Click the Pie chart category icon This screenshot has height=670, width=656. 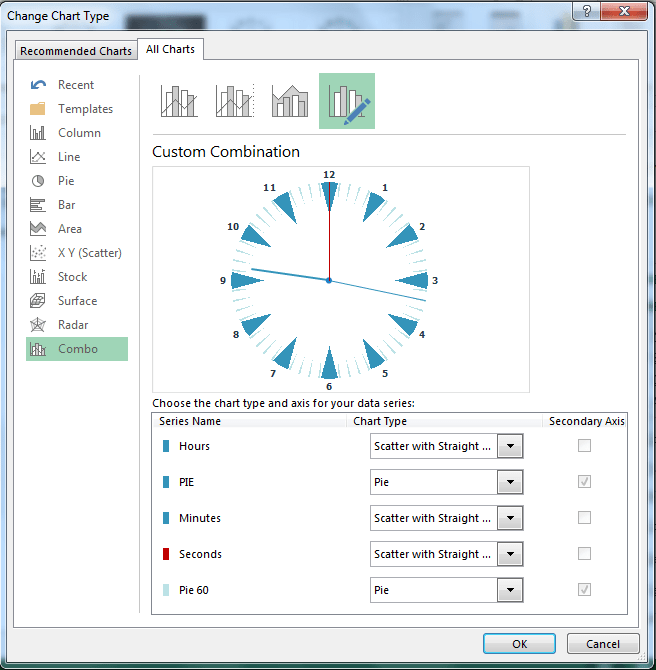tap(38, 181)
